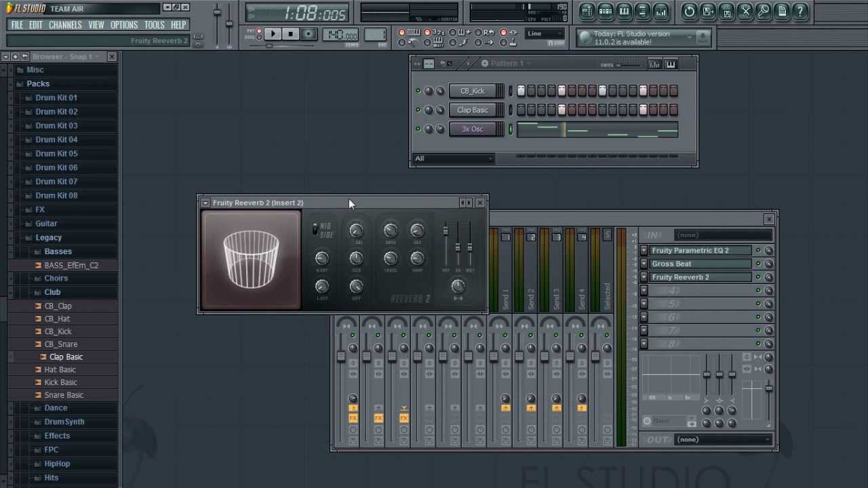The height and width of the screenshot is (488, 868).
Task: Click the Undo history icon
Action: 689,11
